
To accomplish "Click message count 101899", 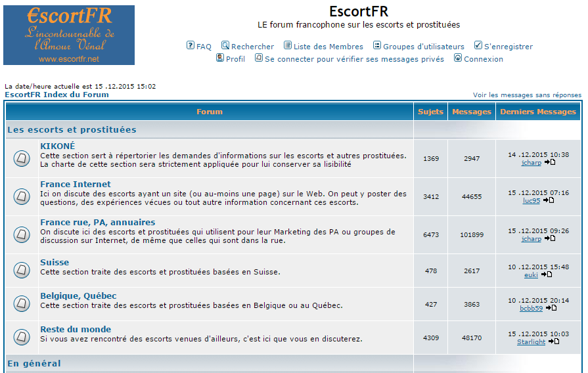I will [x=472, y=234].
